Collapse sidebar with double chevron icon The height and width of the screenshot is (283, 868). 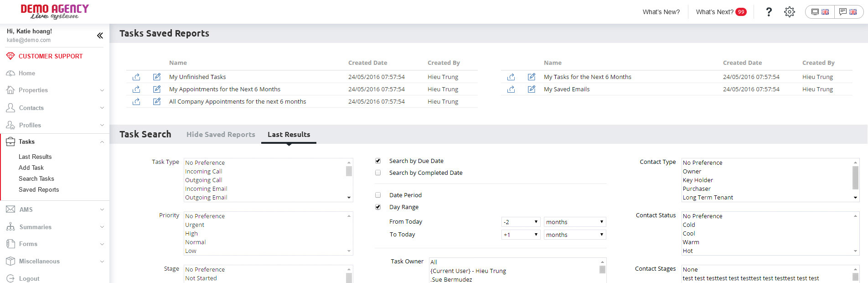(x=100, y=36)
